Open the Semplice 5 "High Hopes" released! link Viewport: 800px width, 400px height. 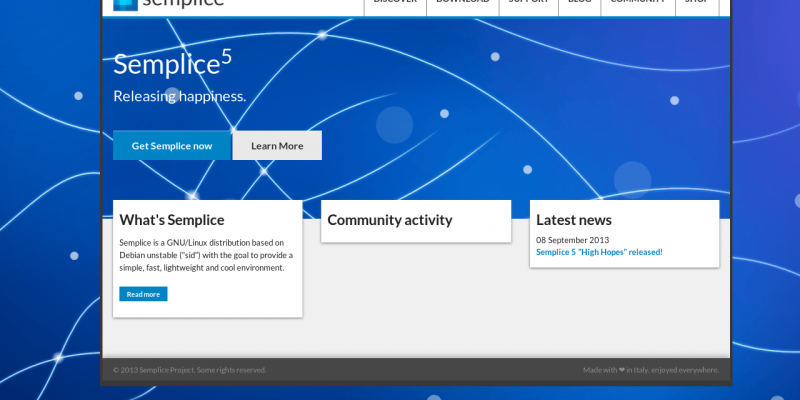tap(599, 252)
